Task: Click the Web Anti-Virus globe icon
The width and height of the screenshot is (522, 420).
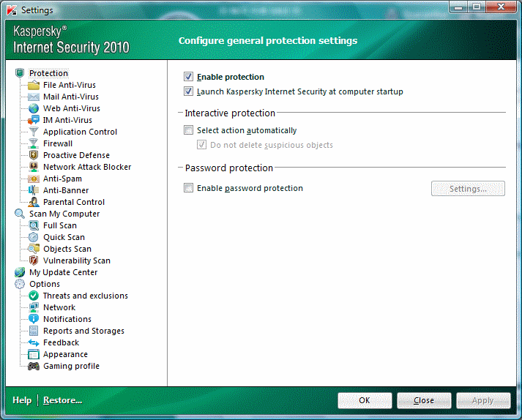Action: 33,108
